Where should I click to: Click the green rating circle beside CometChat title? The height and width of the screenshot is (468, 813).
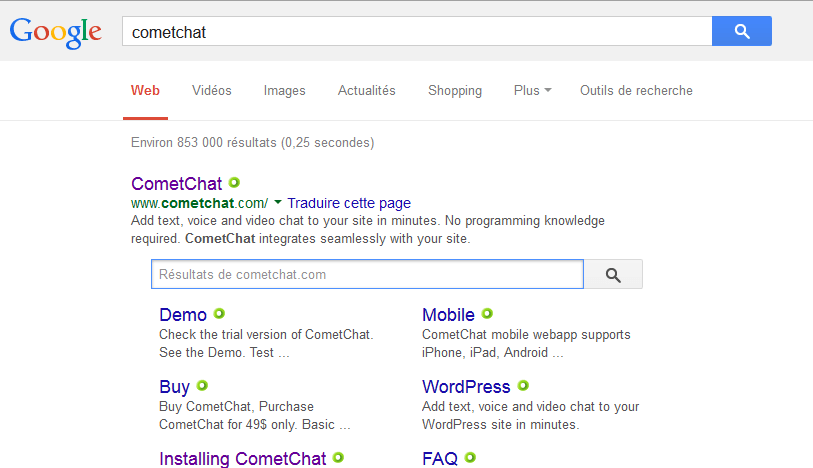234,183
